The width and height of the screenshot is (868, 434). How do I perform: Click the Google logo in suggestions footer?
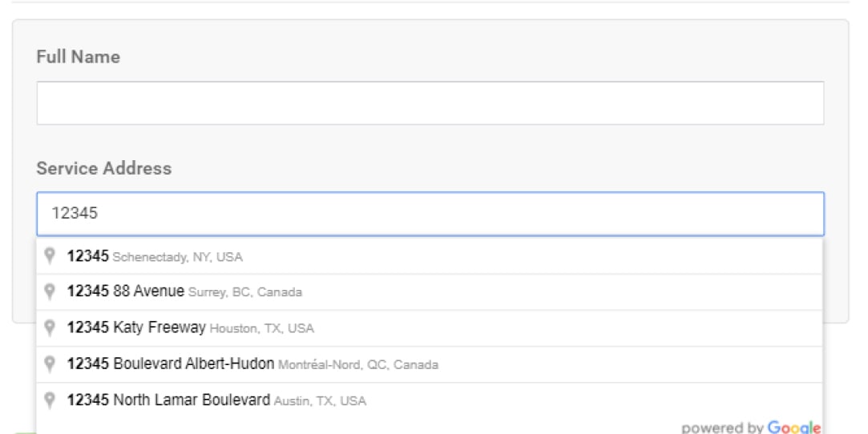point(794,427)
